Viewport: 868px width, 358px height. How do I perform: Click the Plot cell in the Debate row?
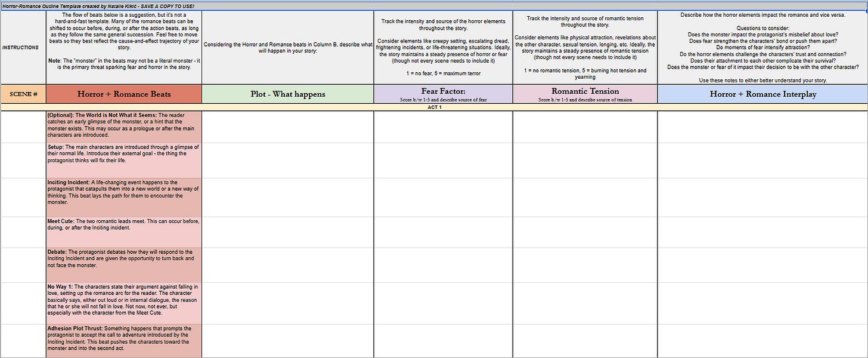287,265
